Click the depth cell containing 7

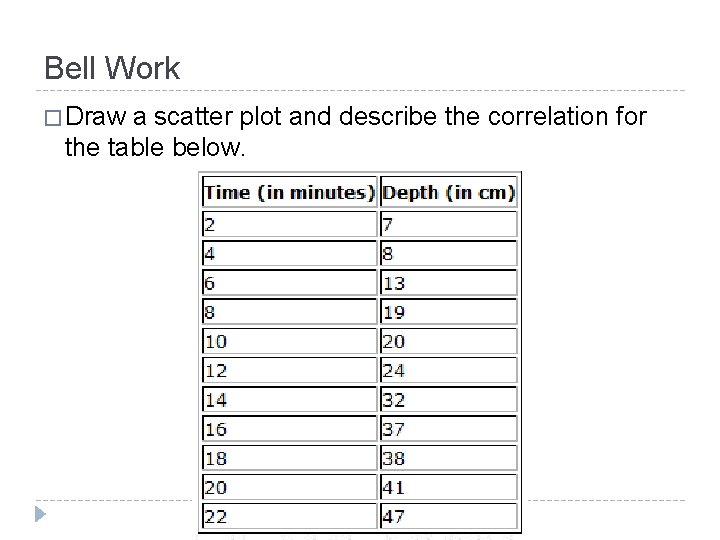point(449,223)
